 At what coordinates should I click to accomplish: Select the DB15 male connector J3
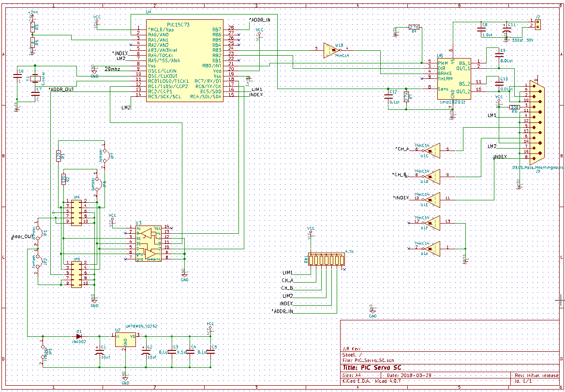pyautogui.click(x=537, y=121)
